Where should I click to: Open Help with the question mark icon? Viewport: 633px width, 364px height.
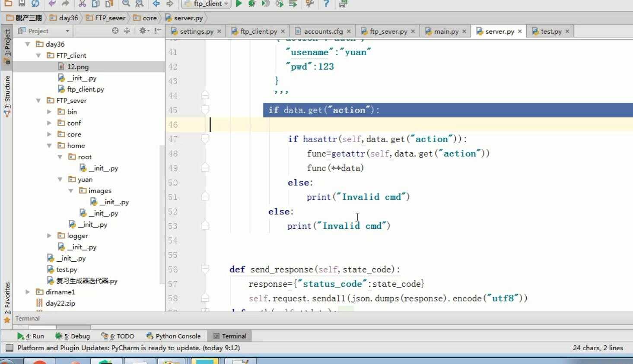click(x=326, y=3)
